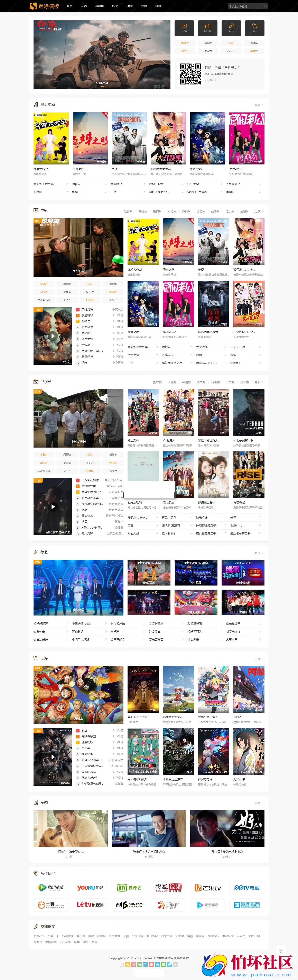
Task: Open the 红海行动 banner image
Action: (x=102, y=54)
